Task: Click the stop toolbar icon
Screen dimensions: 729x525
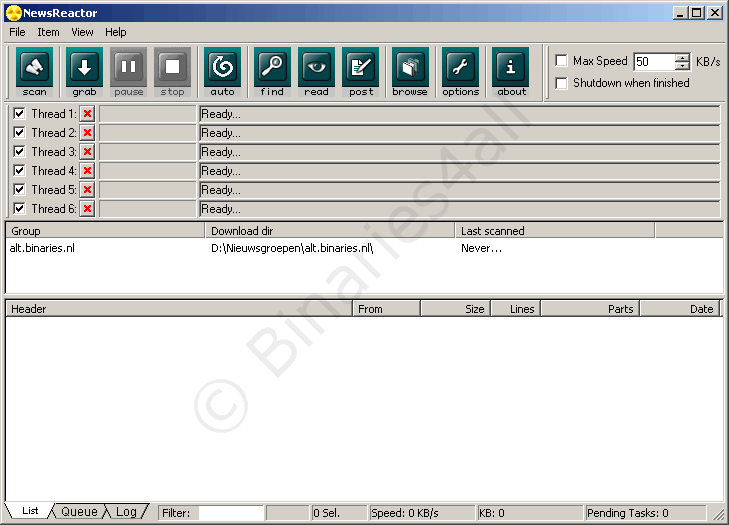Action: click(172, 72)
